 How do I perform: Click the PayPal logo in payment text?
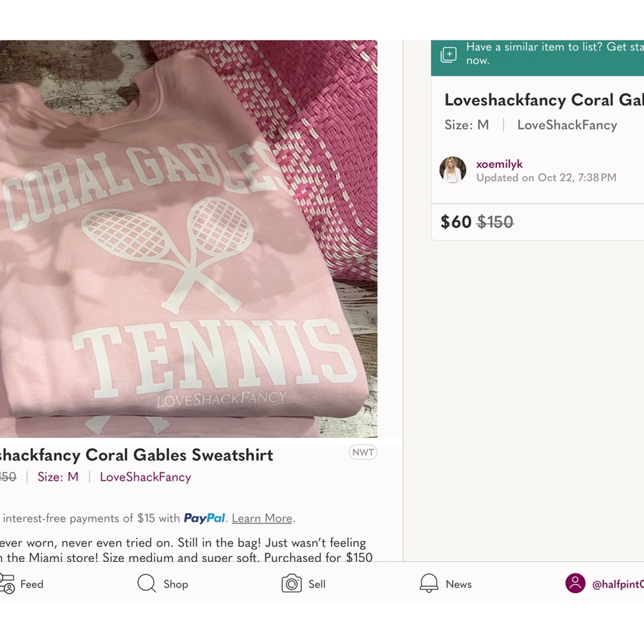[x=204, y=518]
